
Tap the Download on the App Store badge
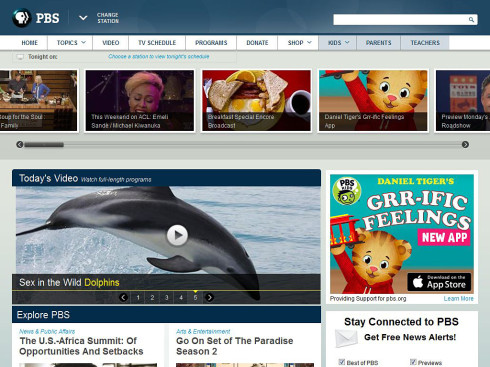tap(439, 282)
